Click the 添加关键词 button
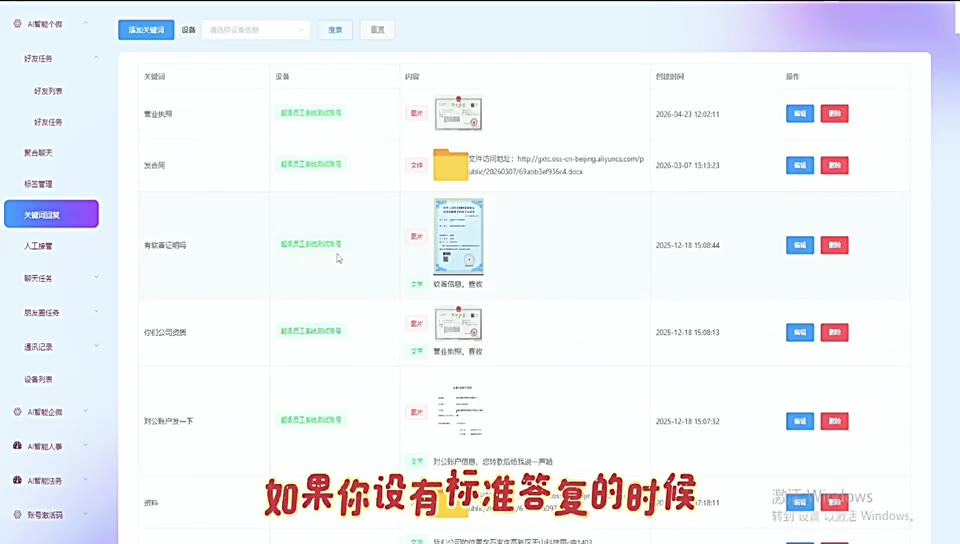 (x=146, y=29)
